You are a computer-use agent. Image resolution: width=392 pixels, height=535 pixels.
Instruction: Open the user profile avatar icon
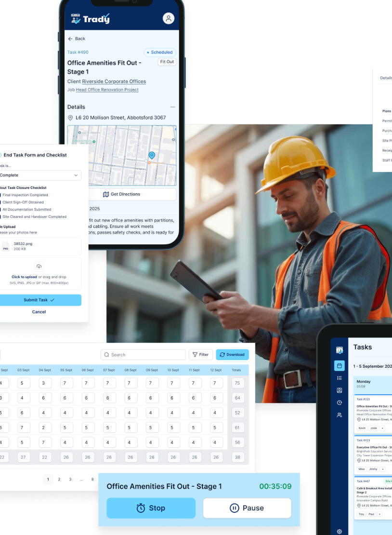point(169,18)
